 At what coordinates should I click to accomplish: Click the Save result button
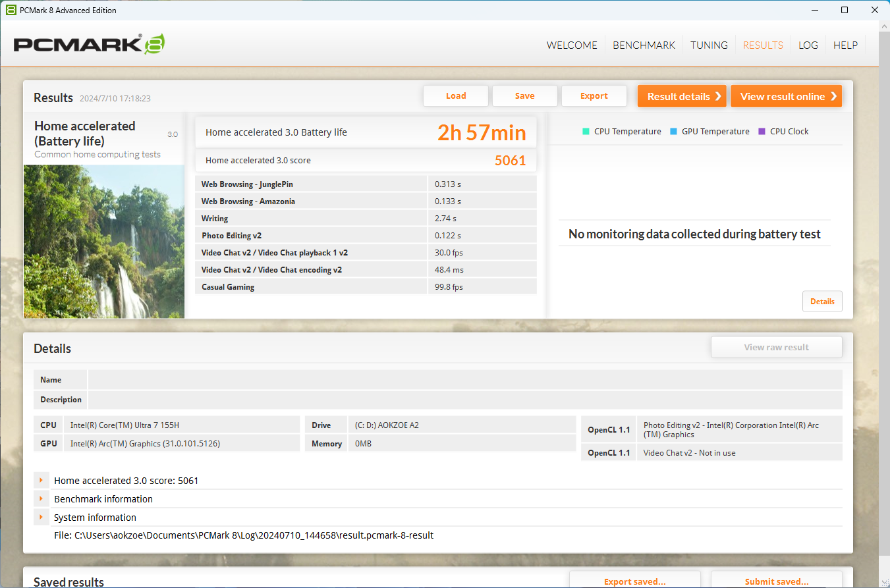pyautogui.click(x=525, y=95)
